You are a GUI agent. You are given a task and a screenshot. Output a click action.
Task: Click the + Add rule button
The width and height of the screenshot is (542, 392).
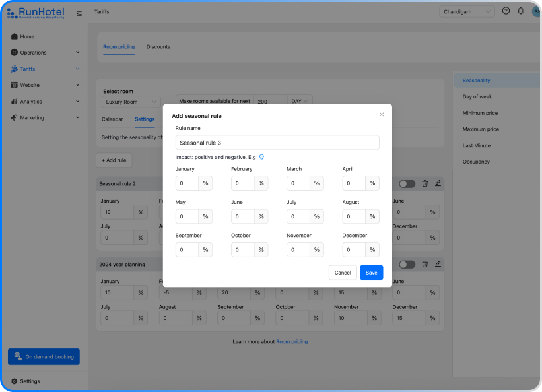(x=114, y=160)
